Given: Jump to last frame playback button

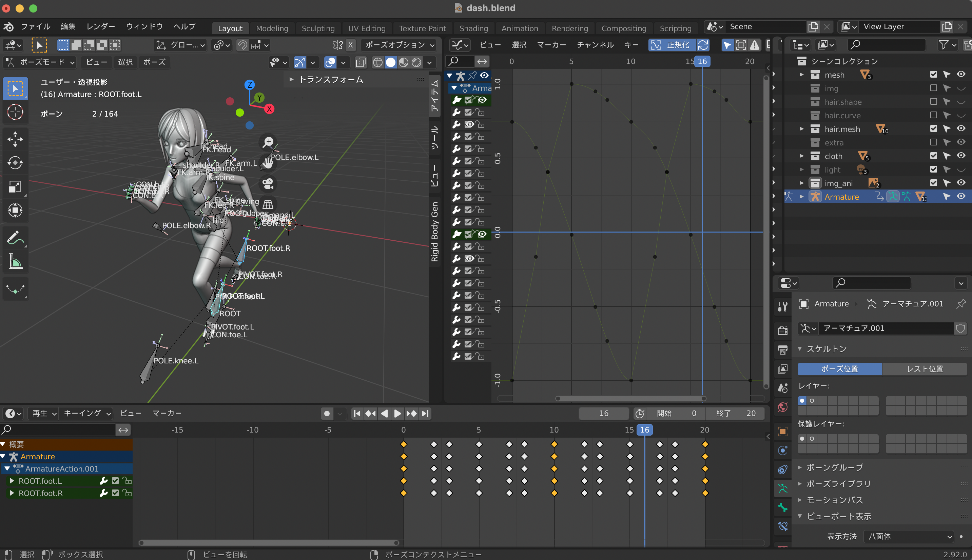Looking at the screenshot, I should (x=425, y=414).
